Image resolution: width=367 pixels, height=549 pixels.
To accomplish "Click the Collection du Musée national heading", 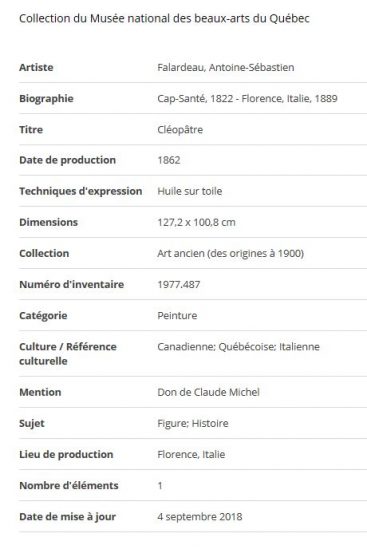I will pos(164,18).
